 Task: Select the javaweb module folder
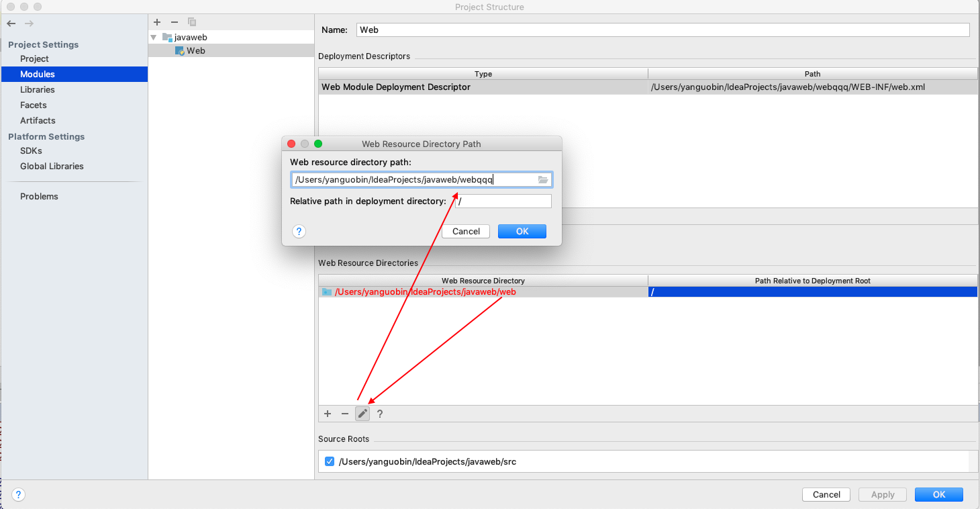pyautogui.click(x=185, y=38)
